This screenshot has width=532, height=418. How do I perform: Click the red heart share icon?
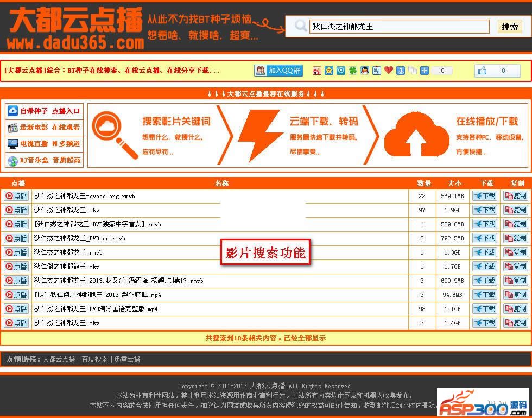click(x=389, y=70)
